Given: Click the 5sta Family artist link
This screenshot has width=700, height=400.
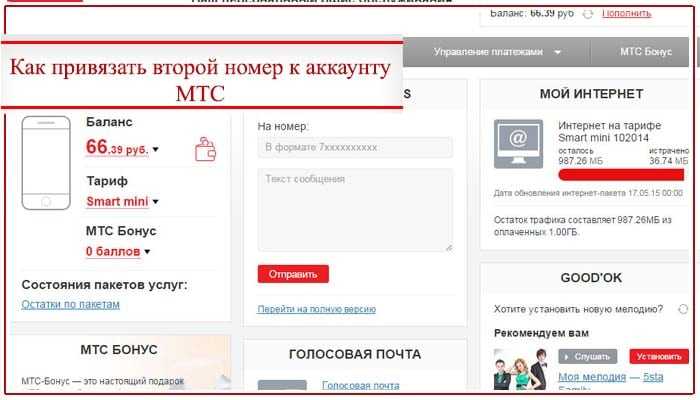Looking at the screenshot, I should click(653, 377).
